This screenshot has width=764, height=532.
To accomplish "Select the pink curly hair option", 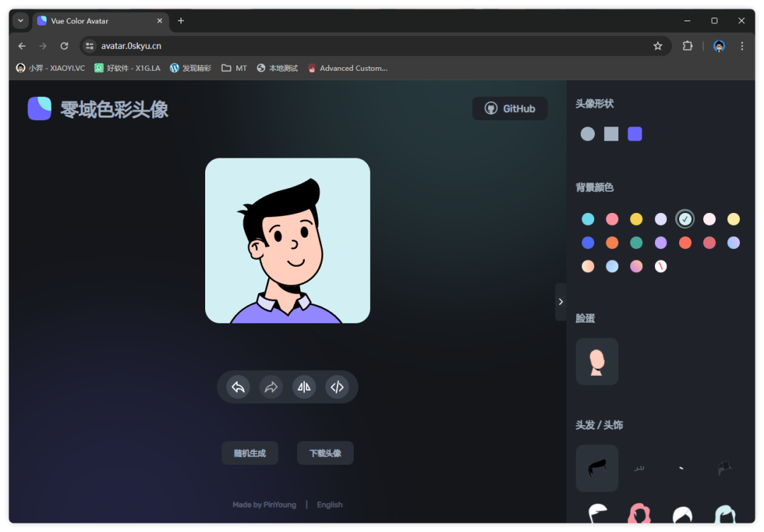I will [639, 512].
